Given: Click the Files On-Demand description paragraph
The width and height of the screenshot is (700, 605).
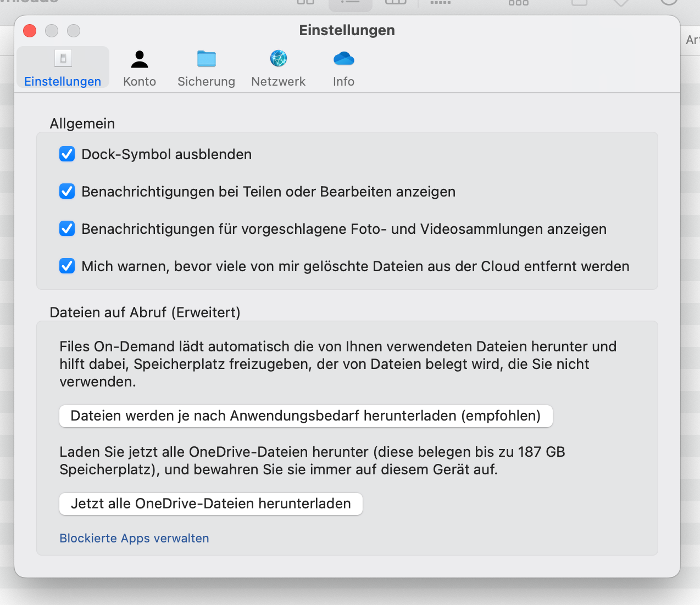Looking at the screenshot, I should pyautogui.click(x=338, y=364).
